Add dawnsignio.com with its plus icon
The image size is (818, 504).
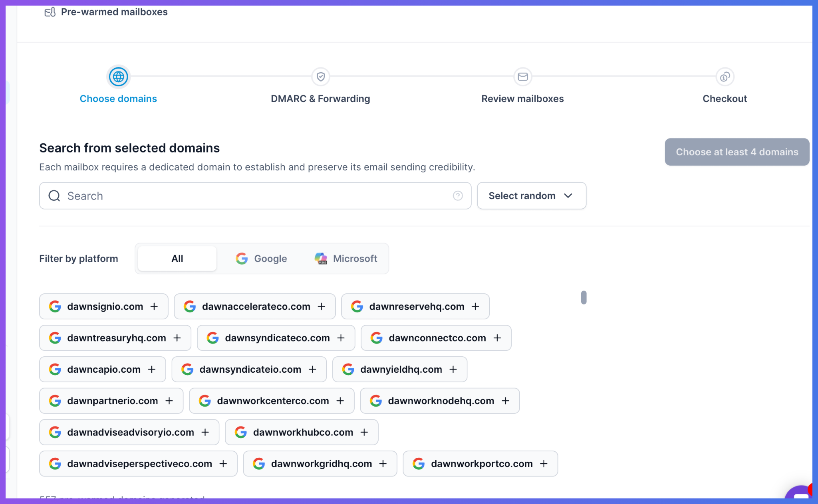154,306
